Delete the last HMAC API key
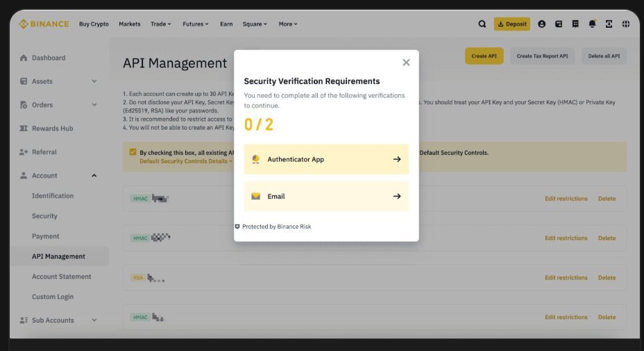The height and width of the screenshot is (351, 644). [607, 317]
